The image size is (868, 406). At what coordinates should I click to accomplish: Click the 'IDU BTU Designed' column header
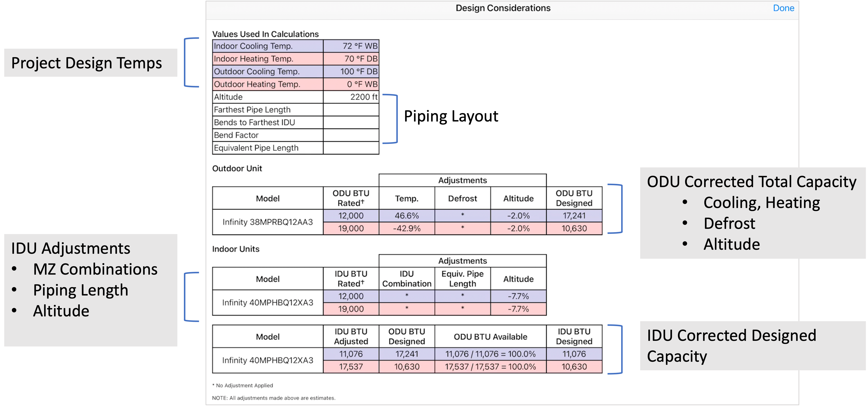pos(574,336)
